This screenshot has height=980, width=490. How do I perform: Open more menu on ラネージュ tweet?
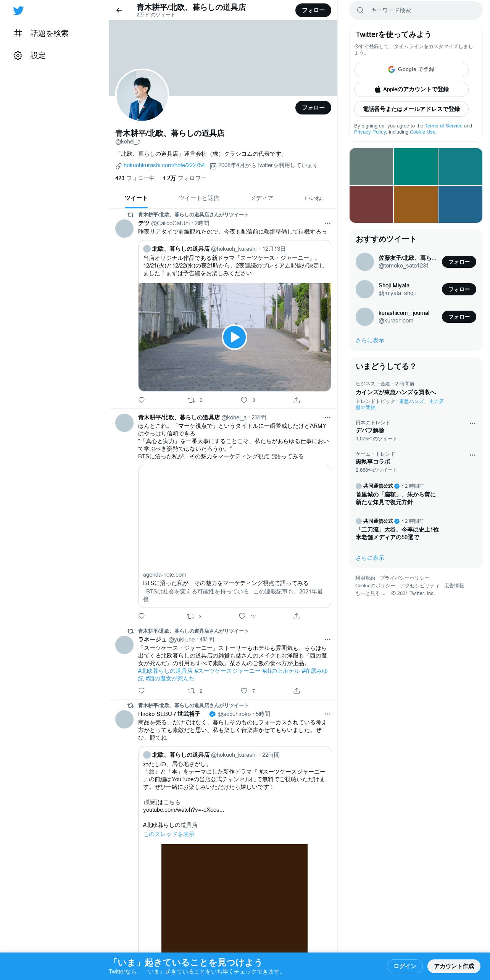click(x=327, y=640)
